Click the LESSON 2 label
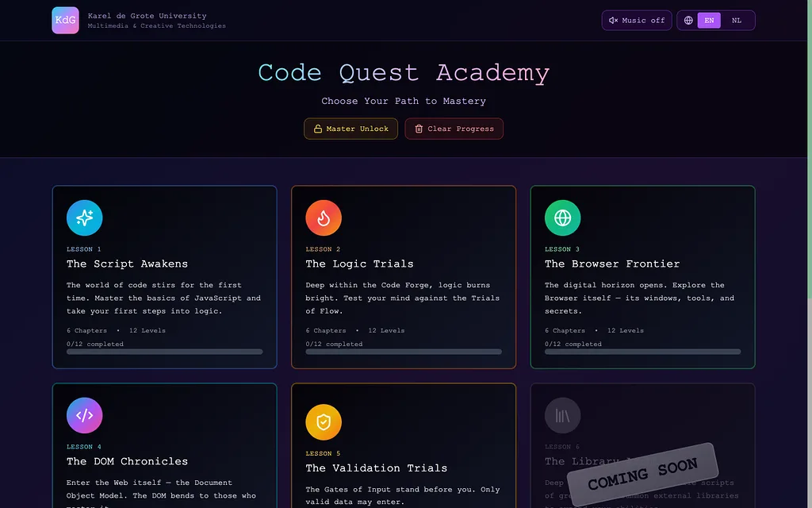The height and width of the screenshot is (508, 812). [323, 249]
